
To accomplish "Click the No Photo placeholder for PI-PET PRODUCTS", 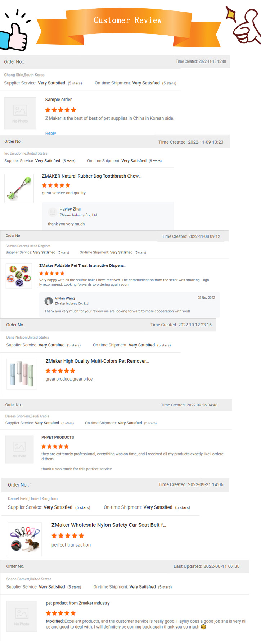I will tap(19, 449).
